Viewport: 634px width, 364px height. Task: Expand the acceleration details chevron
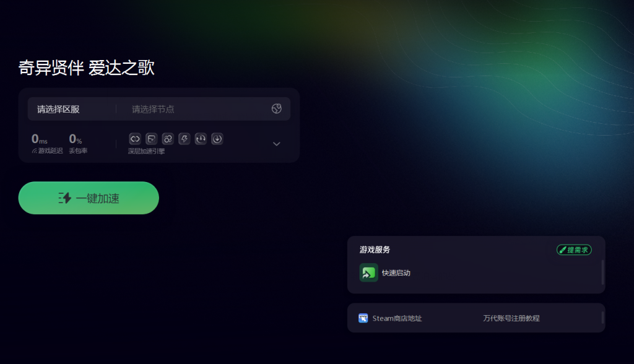point(277,144)
